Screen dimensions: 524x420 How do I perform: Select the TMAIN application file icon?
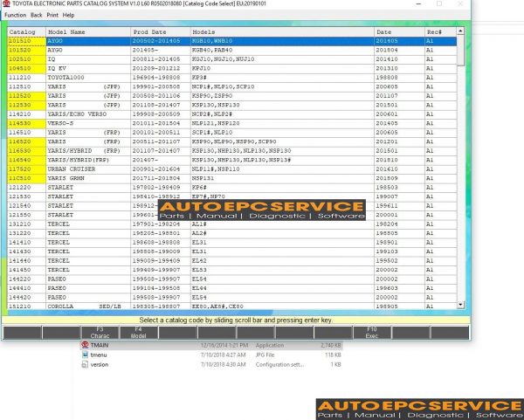click(85, 345)
